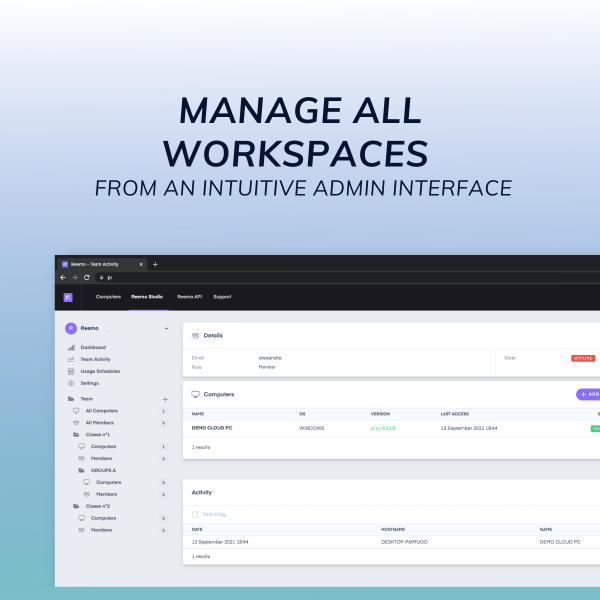This screenshot has width=600, height=600.
Task: Collapse the Classe n°1 group
Action: (98, 435)
